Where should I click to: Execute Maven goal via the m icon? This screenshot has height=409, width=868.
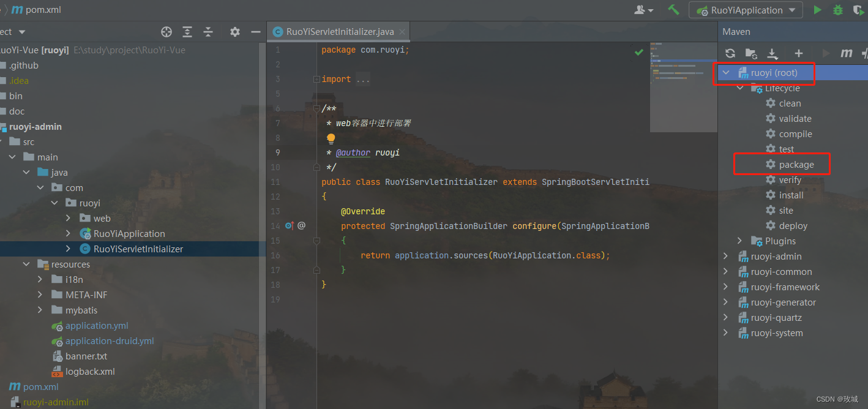pyautogui.click(x=847, y=53)
